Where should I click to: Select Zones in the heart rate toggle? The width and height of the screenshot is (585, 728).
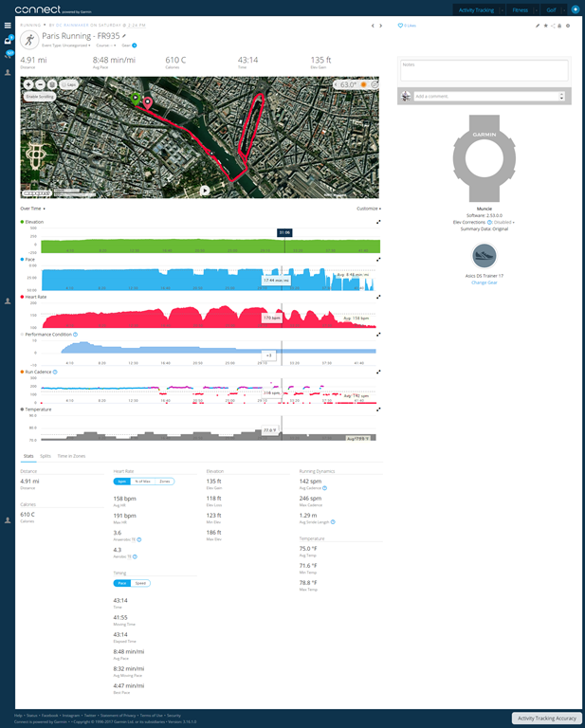coord(165,482)
